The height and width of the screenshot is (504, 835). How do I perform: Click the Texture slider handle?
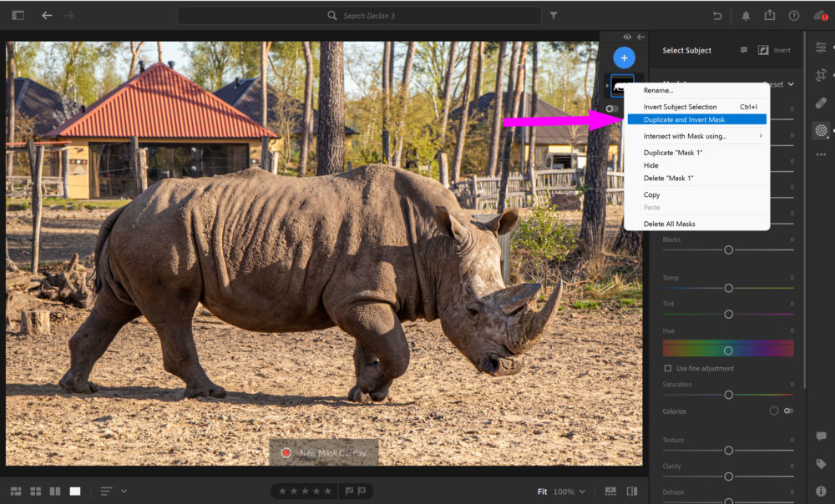728,451
